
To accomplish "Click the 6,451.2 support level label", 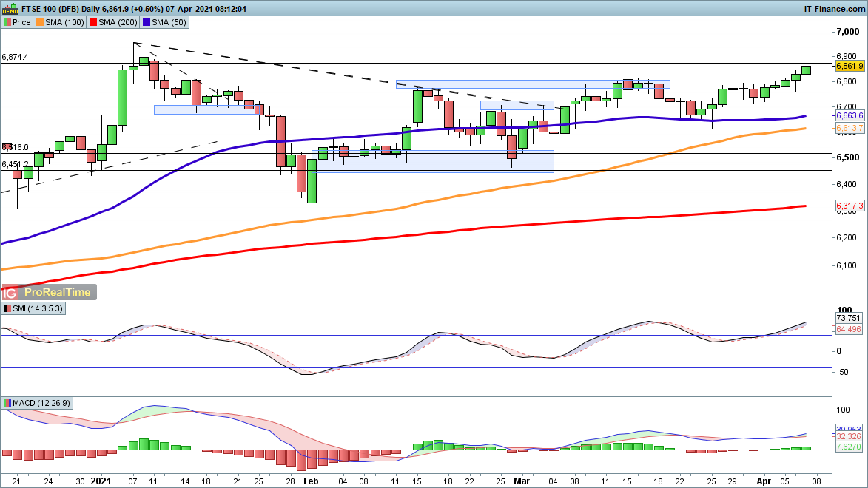I will point(16,164).
